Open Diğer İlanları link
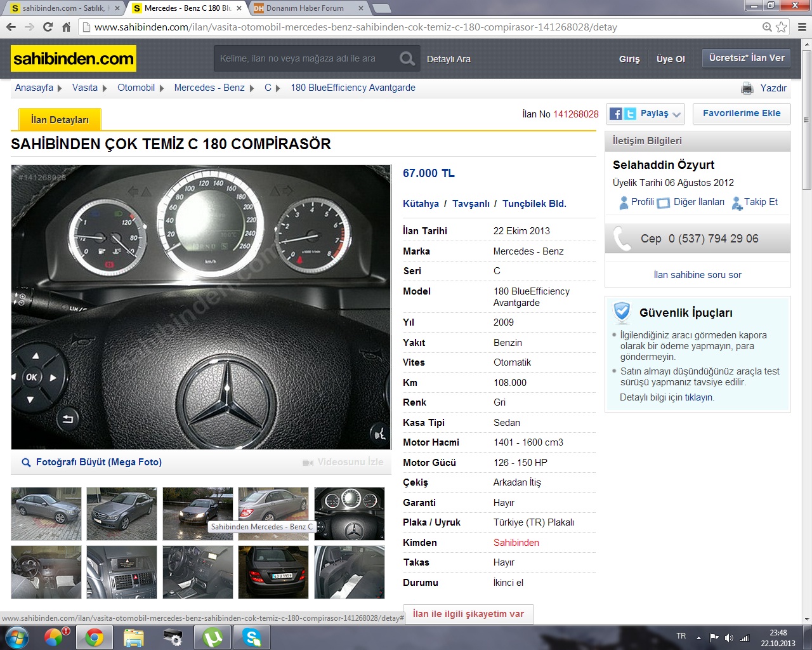The height and width of the screenshot is (650, 812). pos(699,202)
